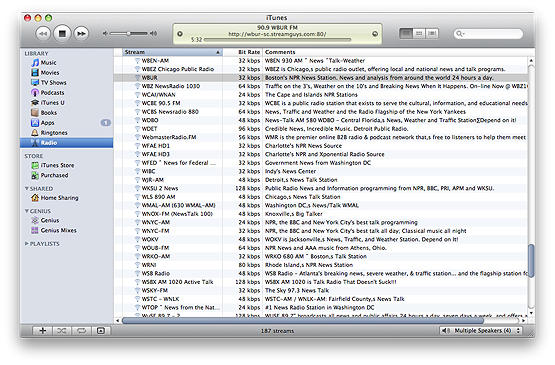The image size is (555, 365).
Task: Open Genius in the sidebar
Action: pyautogui.click(x=50, y=220)
